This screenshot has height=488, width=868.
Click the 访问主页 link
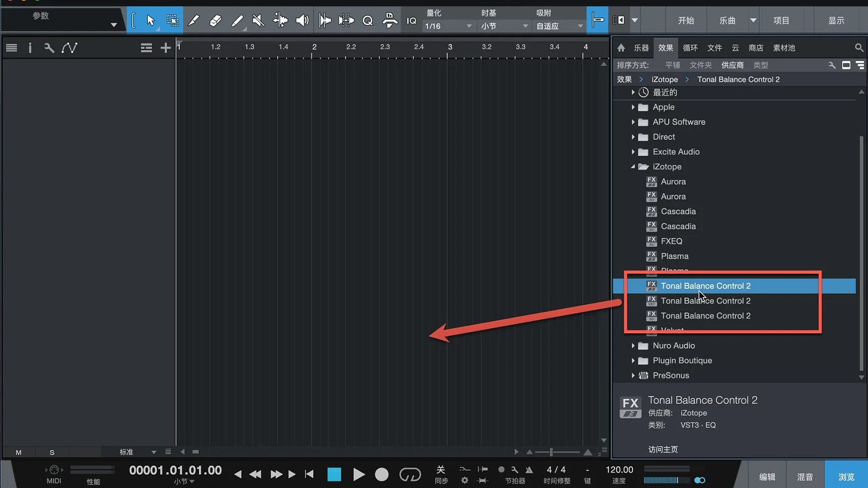click(663, 449)
